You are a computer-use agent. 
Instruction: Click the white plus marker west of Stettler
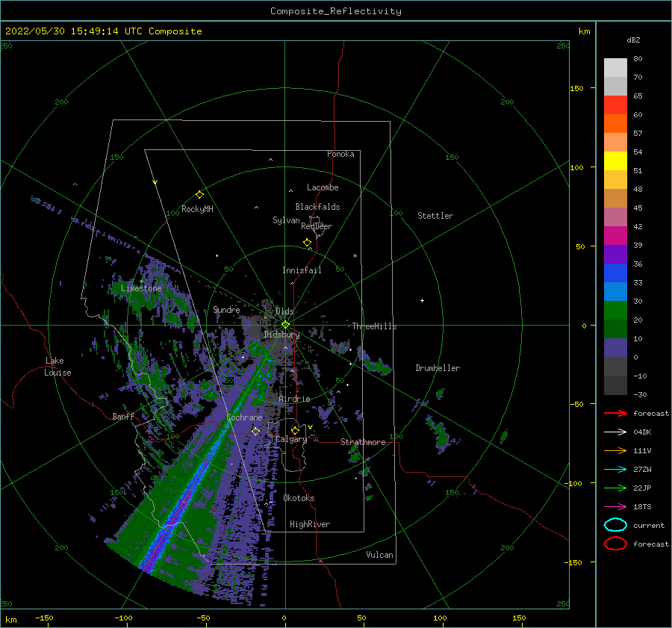pos(422,300)
